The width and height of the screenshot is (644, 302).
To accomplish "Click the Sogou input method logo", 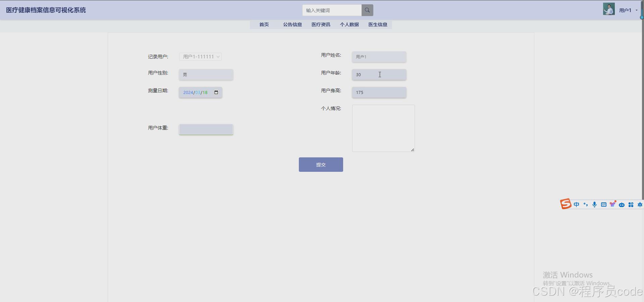I will pos(566,204).
